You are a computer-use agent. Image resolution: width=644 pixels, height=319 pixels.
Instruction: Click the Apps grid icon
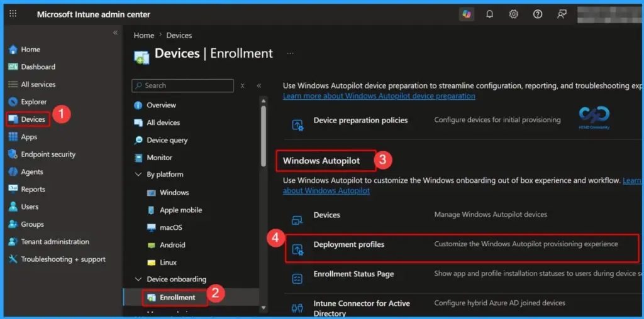(13, 137)
